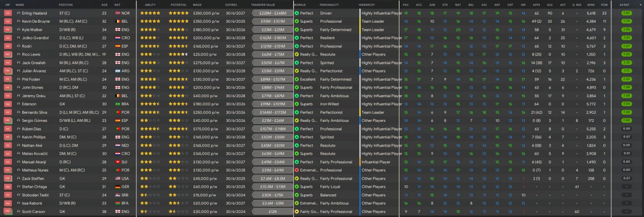Open player info icon beside Bernardo Silva
644x217 pixels.
coord(19,112)
